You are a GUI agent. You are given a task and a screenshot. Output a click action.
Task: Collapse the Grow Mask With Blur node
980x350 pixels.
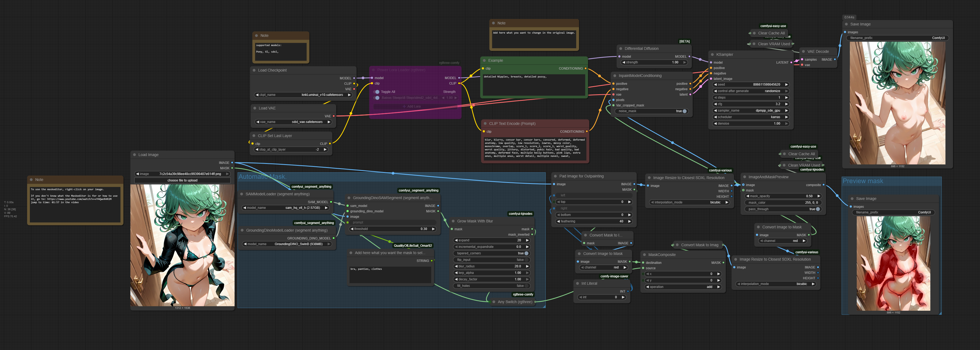coord(453,221)
